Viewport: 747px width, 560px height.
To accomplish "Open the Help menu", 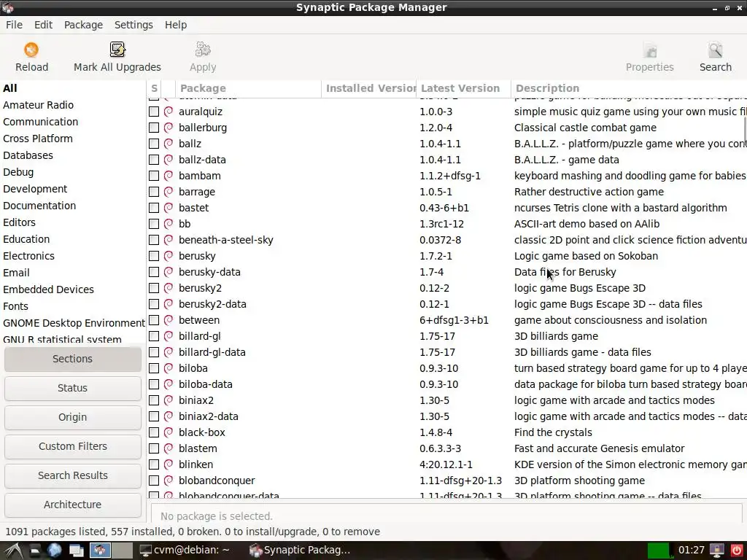I will [176, 25].
